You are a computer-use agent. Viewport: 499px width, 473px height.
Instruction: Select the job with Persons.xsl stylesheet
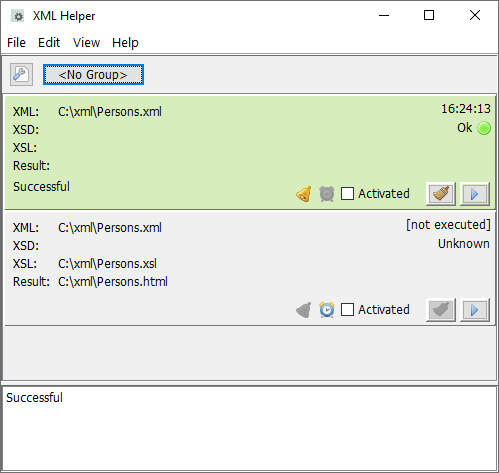pyautogui.click(x=250, y=268)
